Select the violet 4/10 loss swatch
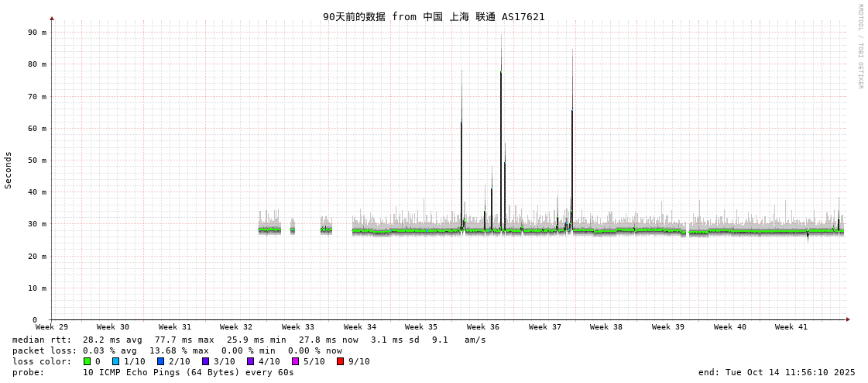The image size is (868, 383). pos(250,361)
